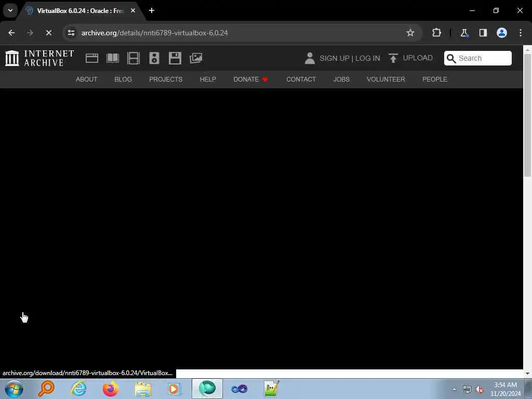Focus the Search input field
Screen dimensions: 532x399
(478, 58)
